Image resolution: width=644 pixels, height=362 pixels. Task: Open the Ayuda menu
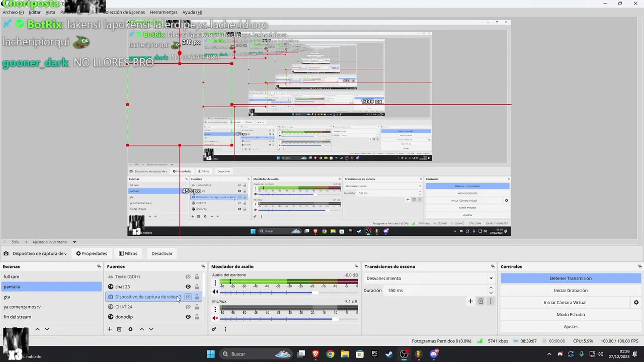point(192,12)
